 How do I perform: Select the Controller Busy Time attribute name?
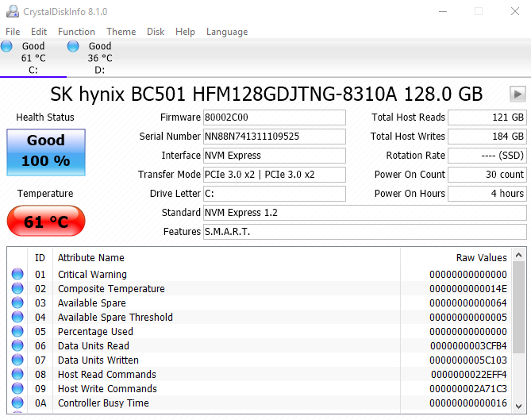103,403
